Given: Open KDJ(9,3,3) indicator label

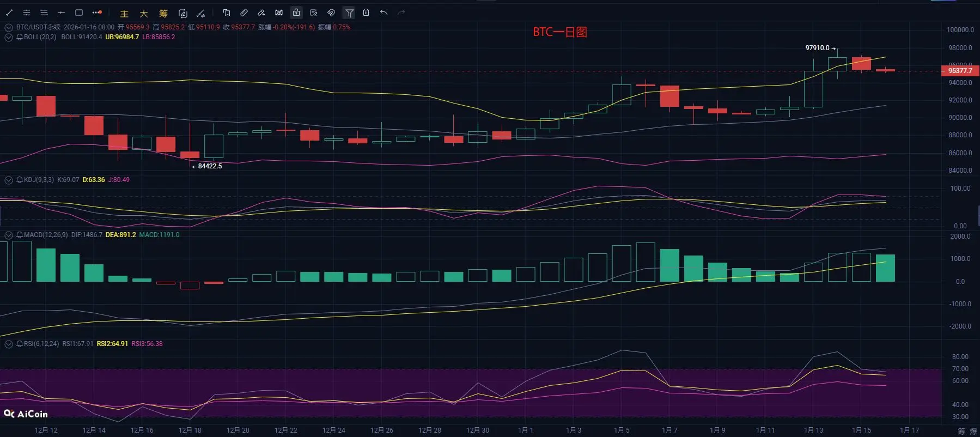Looking at the screenshot, I should [39, 180].
